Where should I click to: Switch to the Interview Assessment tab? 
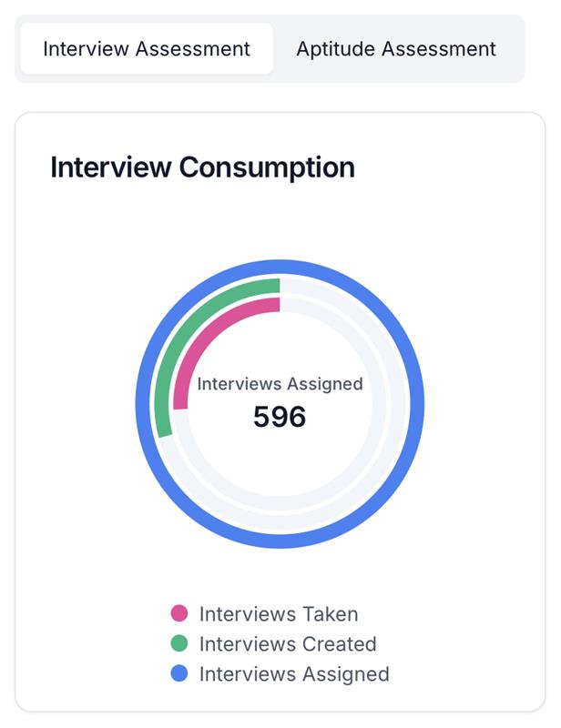tap(146, 49)
